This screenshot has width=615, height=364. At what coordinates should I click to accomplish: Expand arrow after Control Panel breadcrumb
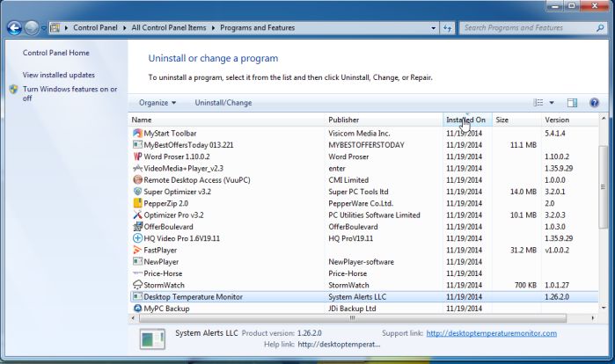[x=124, y=28]
